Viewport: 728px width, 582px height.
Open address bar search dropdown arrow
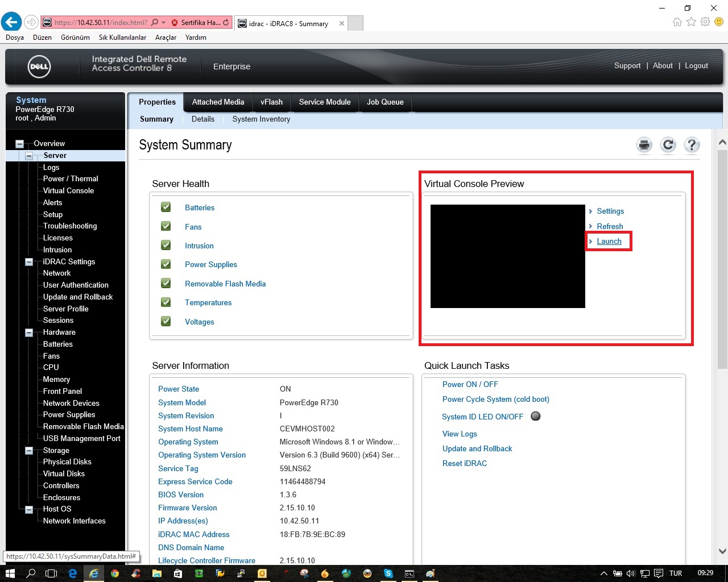click(164, 23)
